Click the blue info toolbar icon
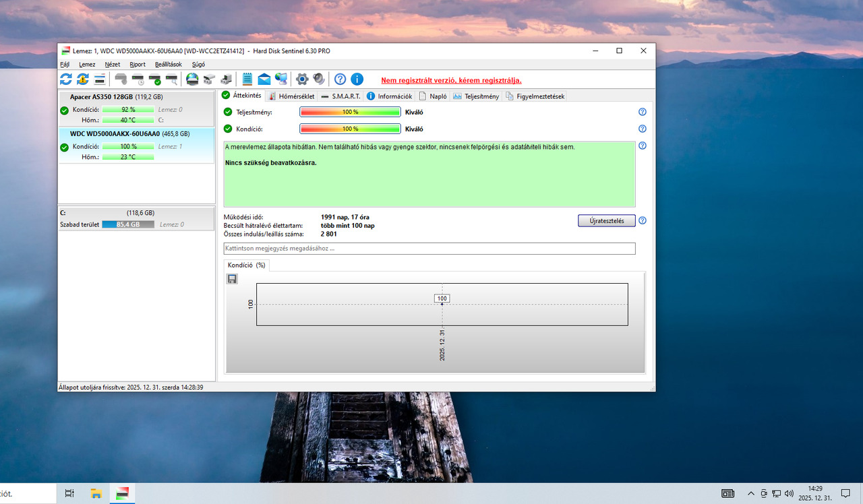Viewport: 863px width, 504px height. (357, 80)
